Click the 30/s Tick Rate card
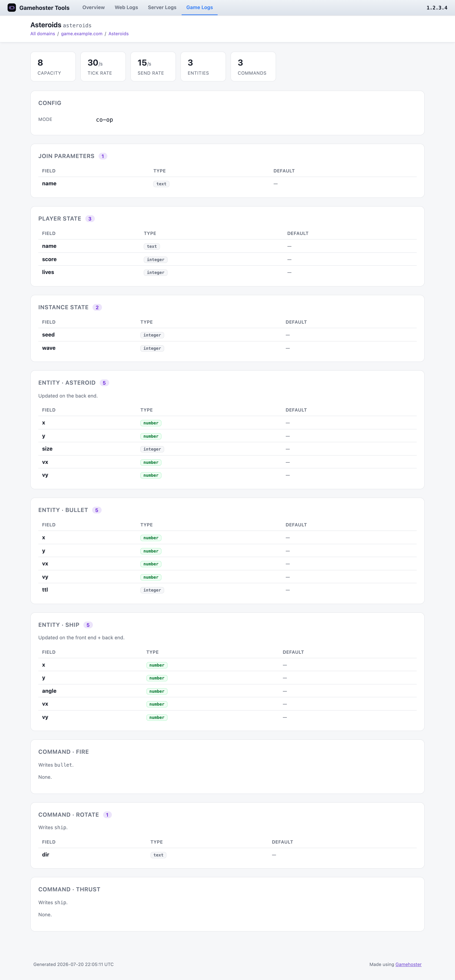The height and width of the screenshot is (980, 455). 103,67
